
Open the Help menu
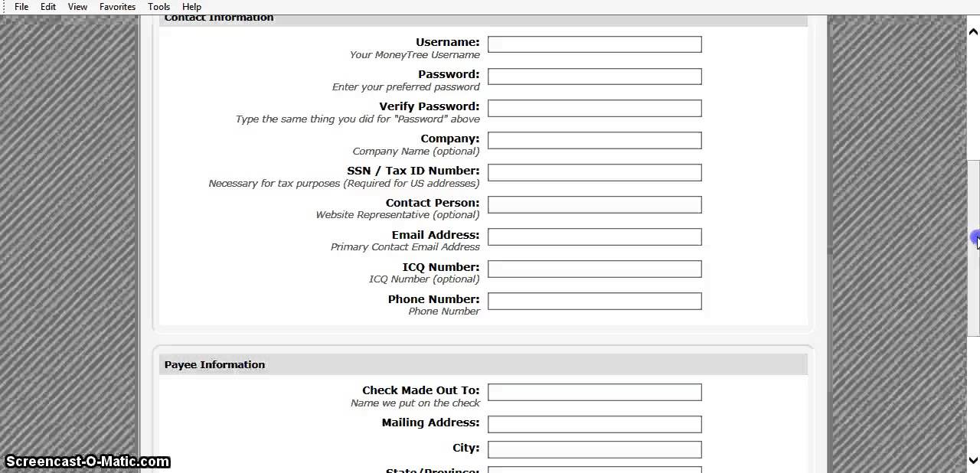191,7
